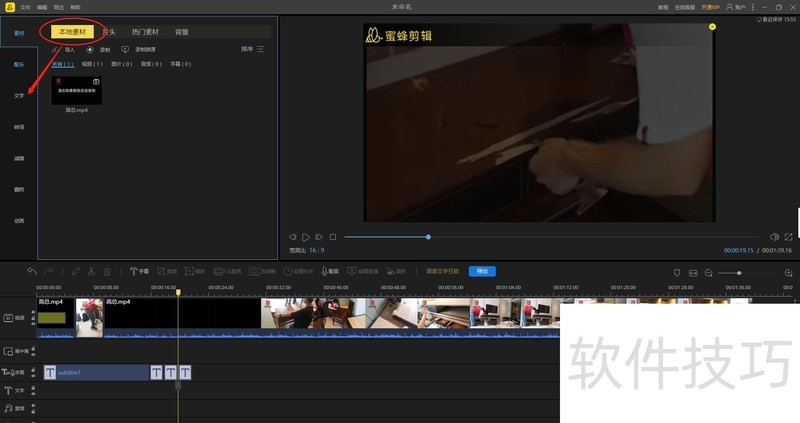Click the pencil edit tool
Viewport: 800px width, 423px height.
point(76,271)
